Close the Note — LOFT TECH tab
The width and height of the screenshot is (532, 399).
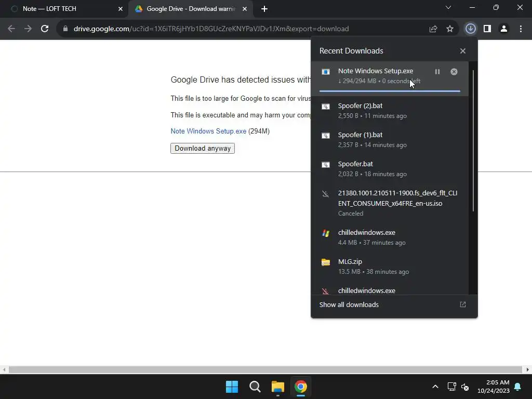120,9
